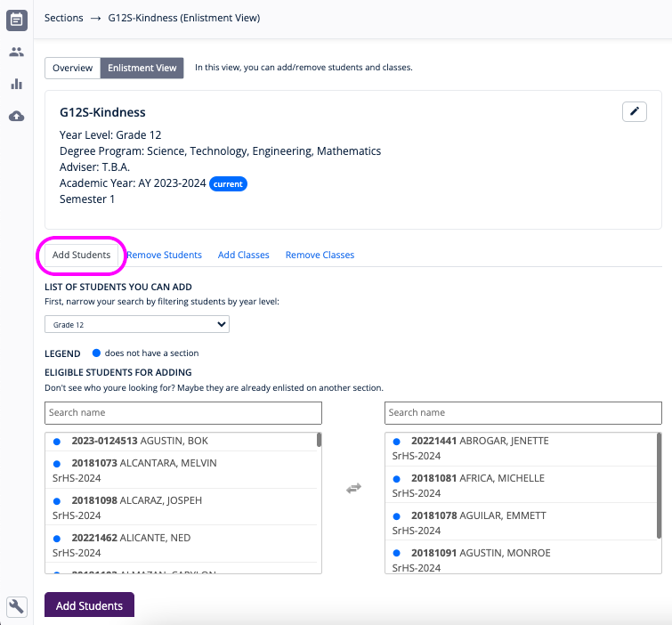Image resolution: width=672 pixels, height=625 pixels.
Task: Open the people icon in sidebar
Action: click(16, 52)
